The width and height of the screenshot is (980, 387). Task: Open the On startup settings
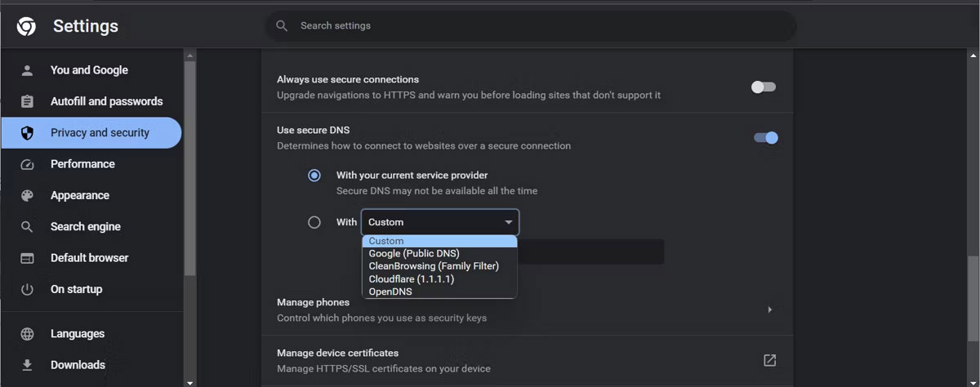pos(91,289)
